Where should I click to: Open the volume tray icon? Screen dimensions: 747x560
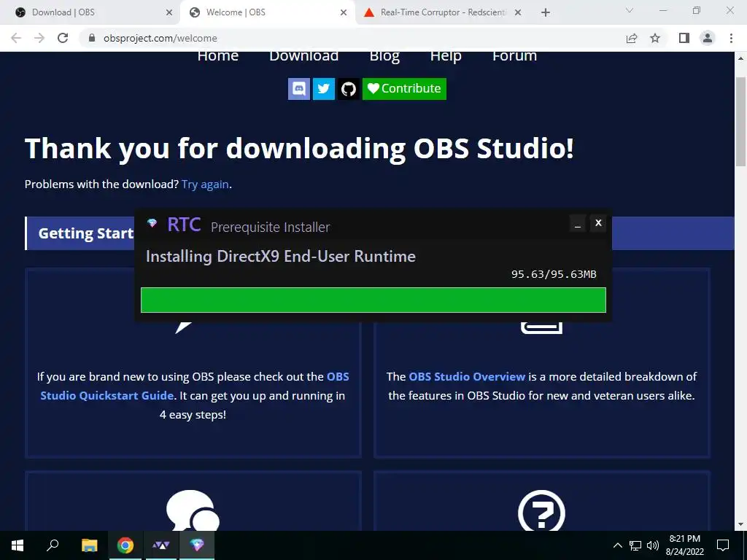pyautogui.click(x=653, y=545)
